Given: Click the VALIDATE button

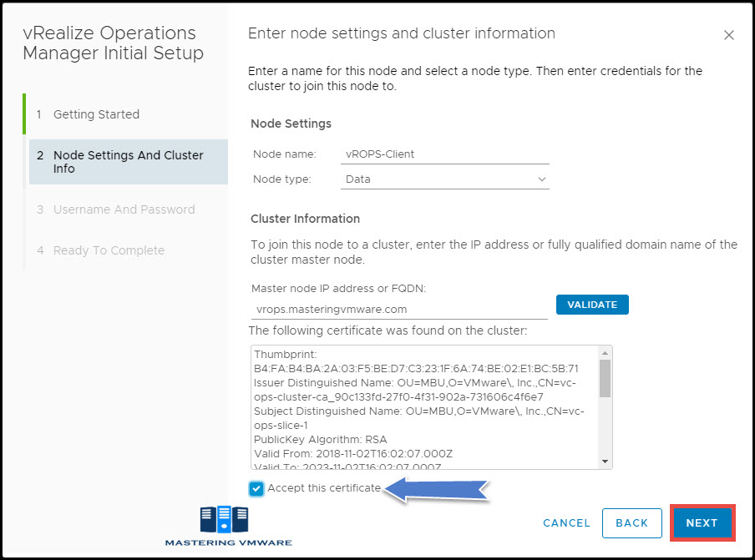Looking at the screenshot, I should [592, 305].
